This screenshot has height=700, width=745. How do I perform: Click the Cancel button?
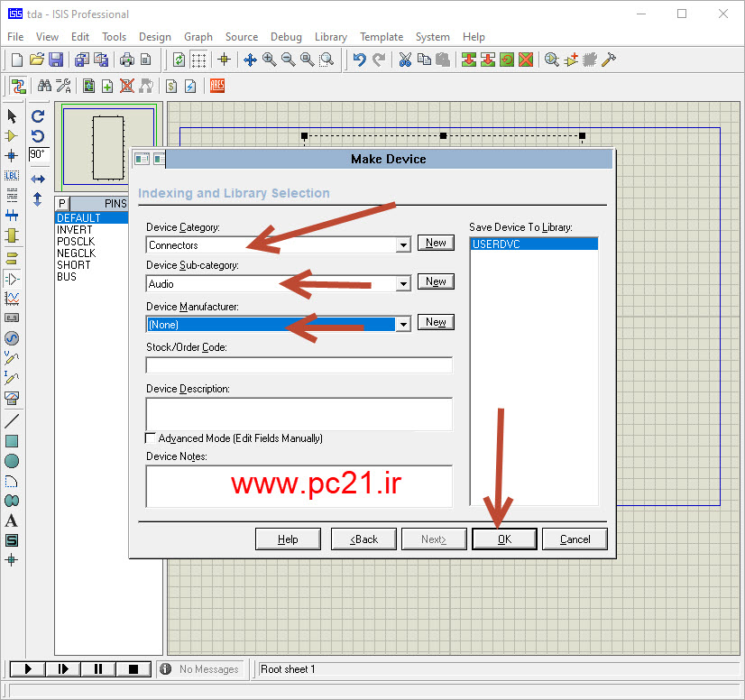click(575, 539)
